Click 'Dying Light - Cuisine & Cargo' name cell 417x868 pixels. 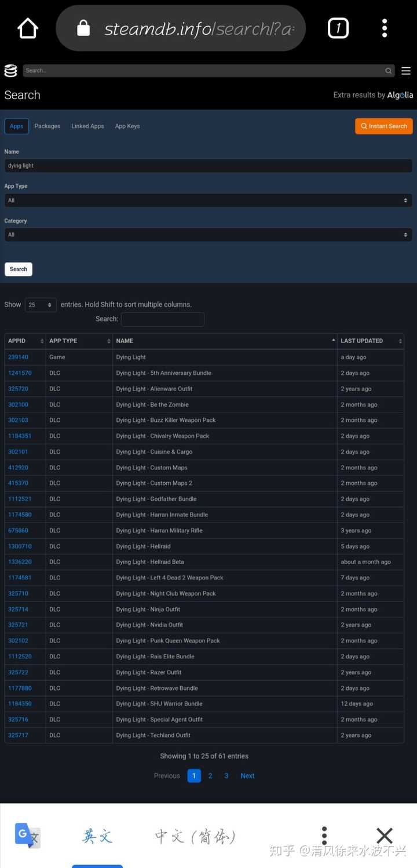point(225,452)
